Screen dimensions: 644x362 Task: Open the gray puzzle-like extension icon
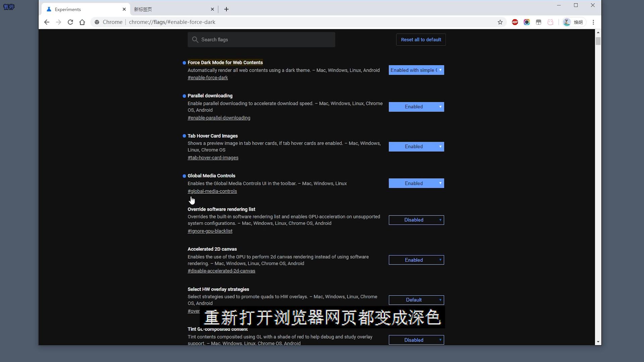click(539, 22)
